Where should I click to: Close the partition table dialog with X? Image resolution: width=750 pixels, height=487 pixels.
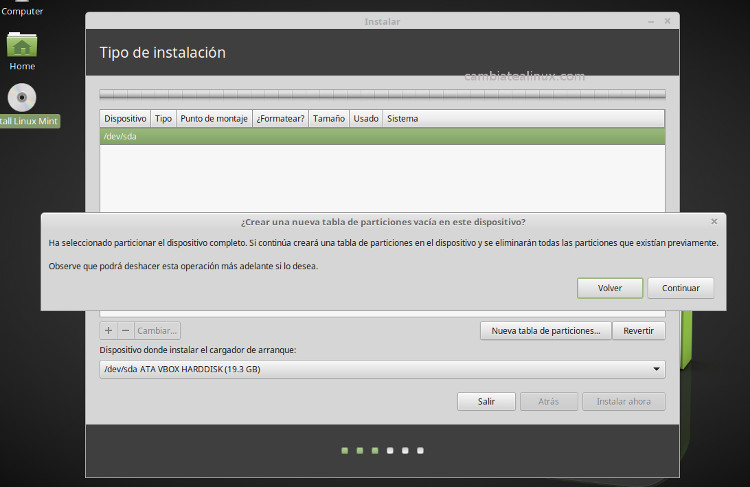pyautogui.click(x=714, y=221)
